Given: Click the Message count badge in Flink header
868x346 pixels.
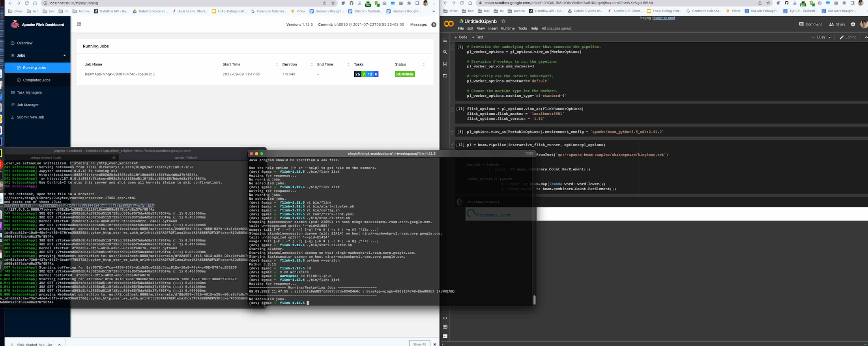Looking at the screenshot, I should click(434, 24).
